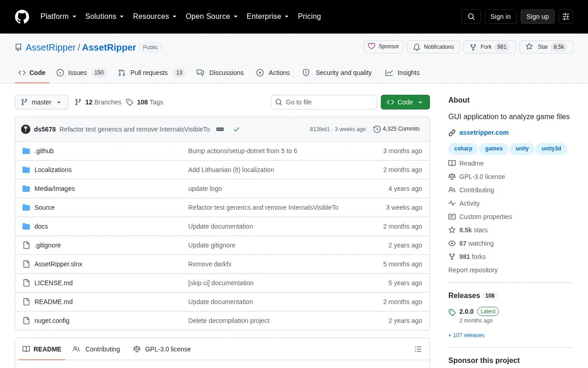
Task: Click the assetripper.com link
Action: (484, 132)
